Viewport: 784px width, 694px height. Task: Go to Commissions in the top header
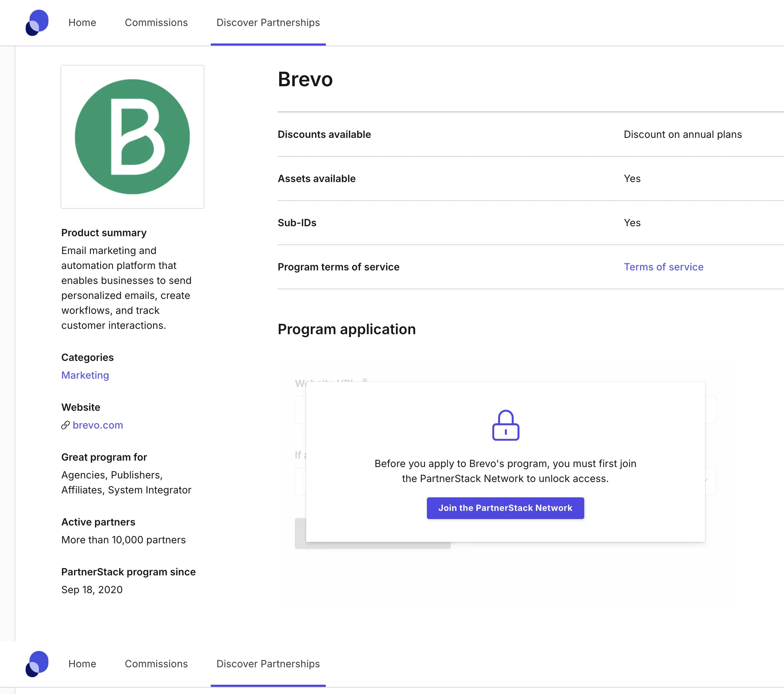click(x=156, y=23)
